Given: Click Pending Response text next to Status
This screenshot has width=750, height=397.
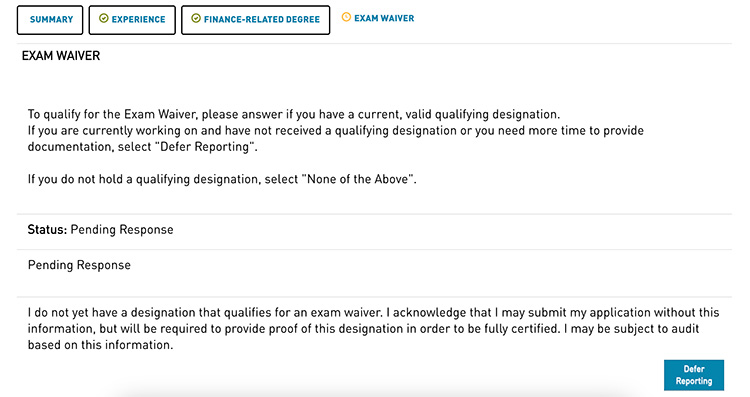Looking at the screenshot, I should click(122, 230).
